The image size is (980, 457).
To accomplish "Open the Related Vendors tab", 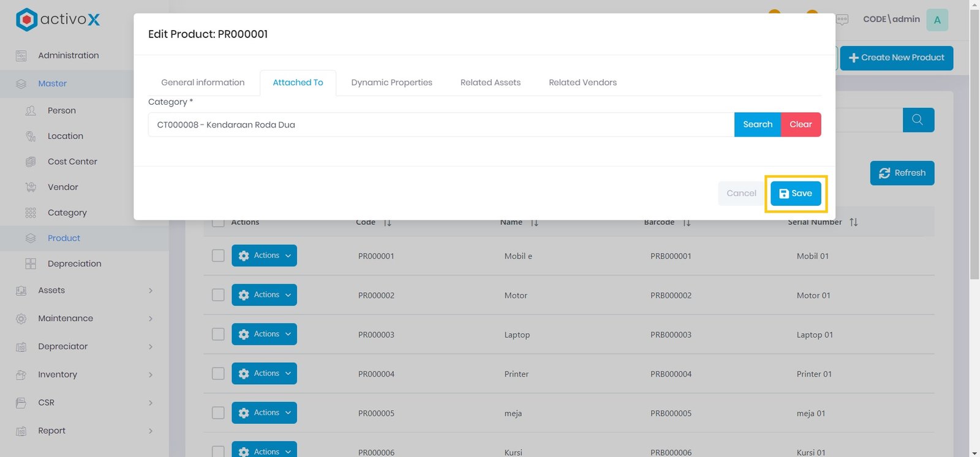I will 582,83.
